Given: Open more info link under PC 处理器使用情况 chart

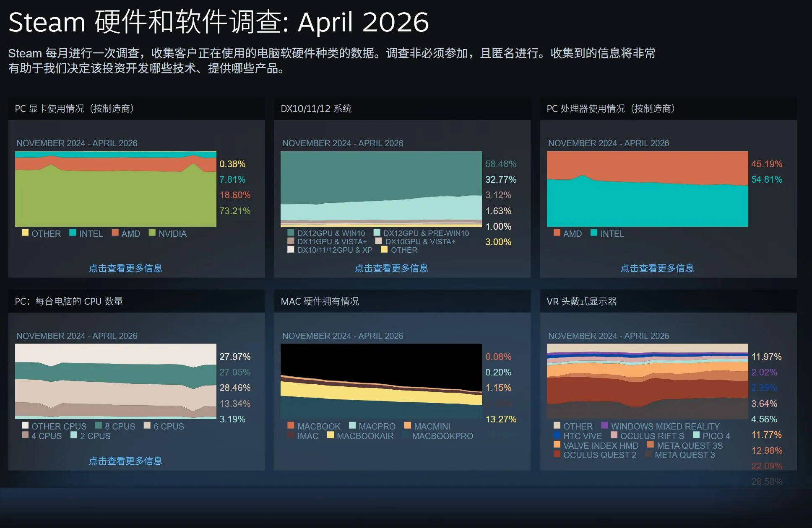Looking at the screenshot, I should [657, 268].
